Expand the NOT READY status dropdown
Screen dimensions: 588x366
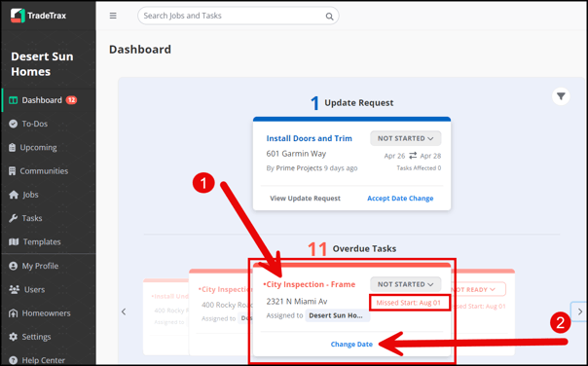click(479, 289)
